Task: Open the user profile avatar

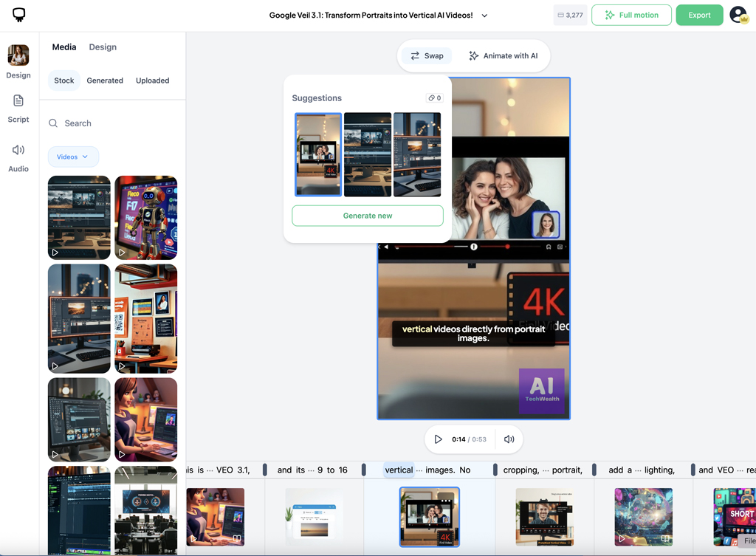Action: point(738,15)
